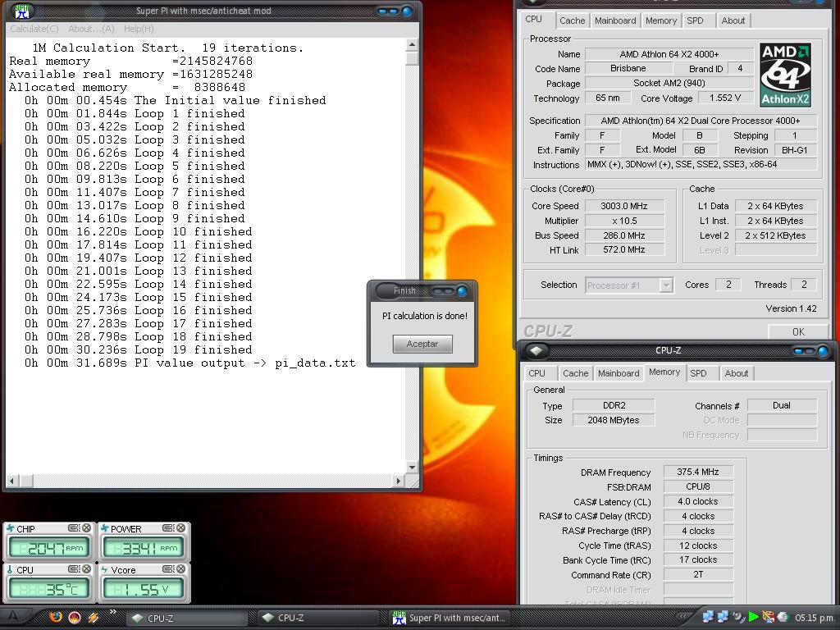Click the Super PI title bar icon
This screenshot has height=630, width=840.
point(22,10)
